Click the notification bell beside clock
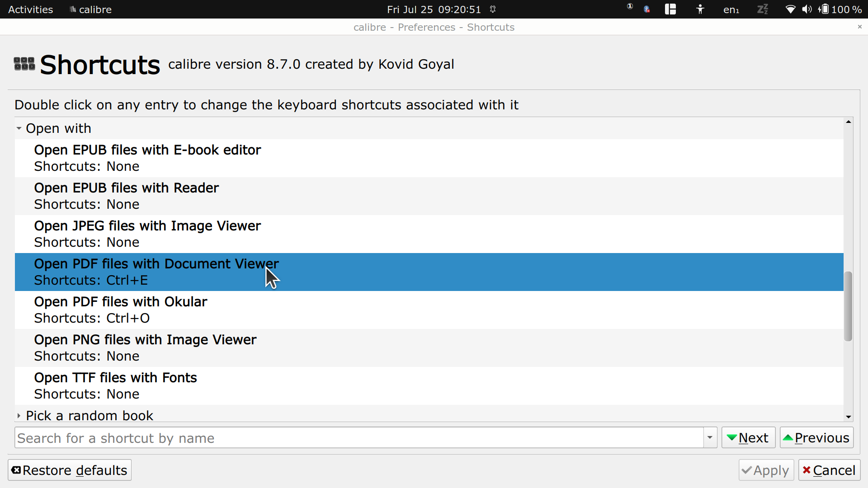This screenshot has height=488, width=868. click(x=493, y=9)
